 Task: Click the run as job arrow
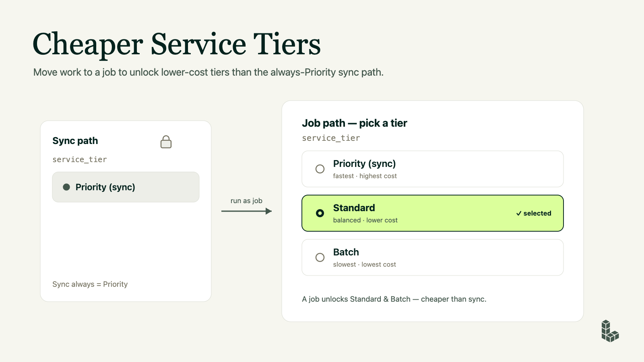[x=246, y=211]
